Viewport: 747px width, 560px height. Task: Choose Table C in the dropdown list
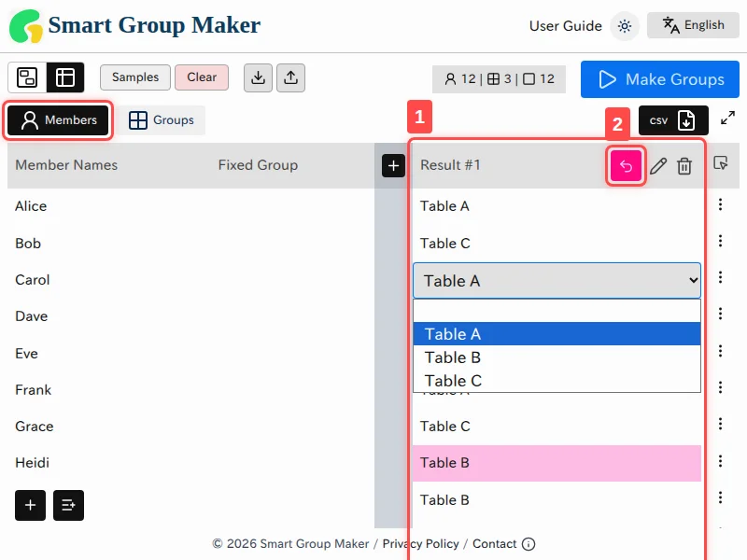(557, 381)
